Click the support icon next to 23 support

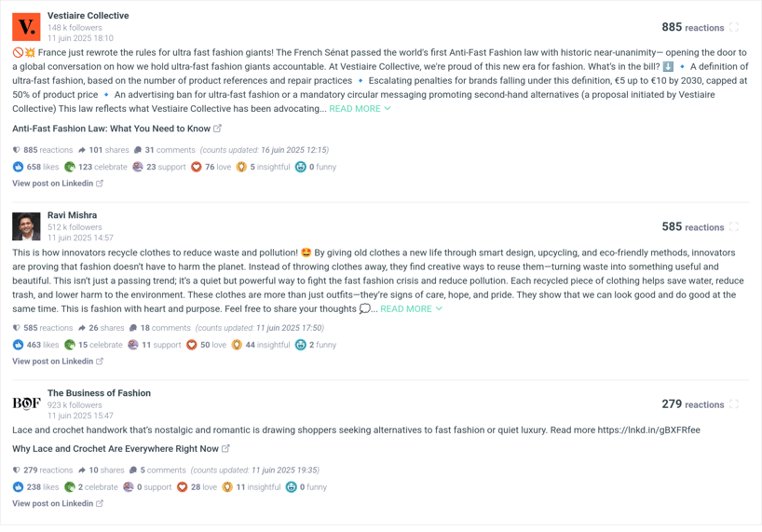pos(138,167)
